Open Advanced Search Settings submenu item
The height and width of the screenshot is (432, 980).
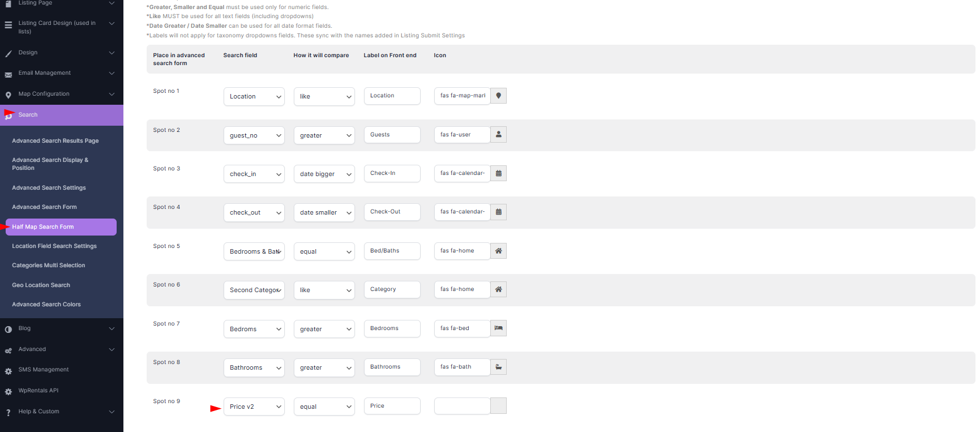(x=49, y=188)
